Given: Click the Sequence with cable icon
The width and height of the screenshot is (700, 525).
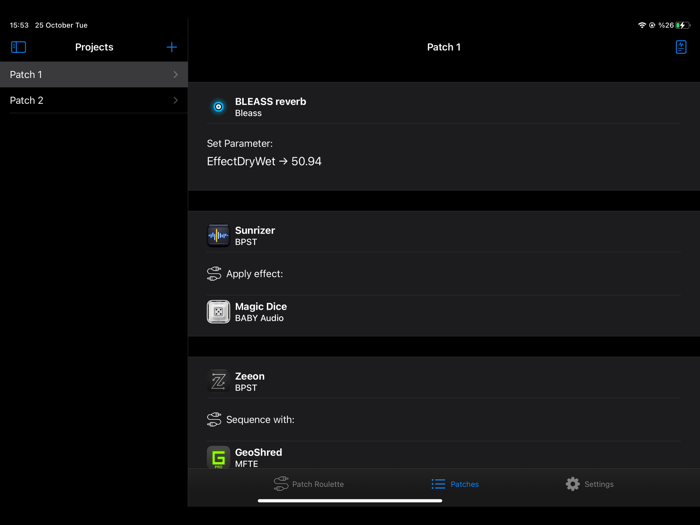Looking at the screenshot, I should pos(214,420).
